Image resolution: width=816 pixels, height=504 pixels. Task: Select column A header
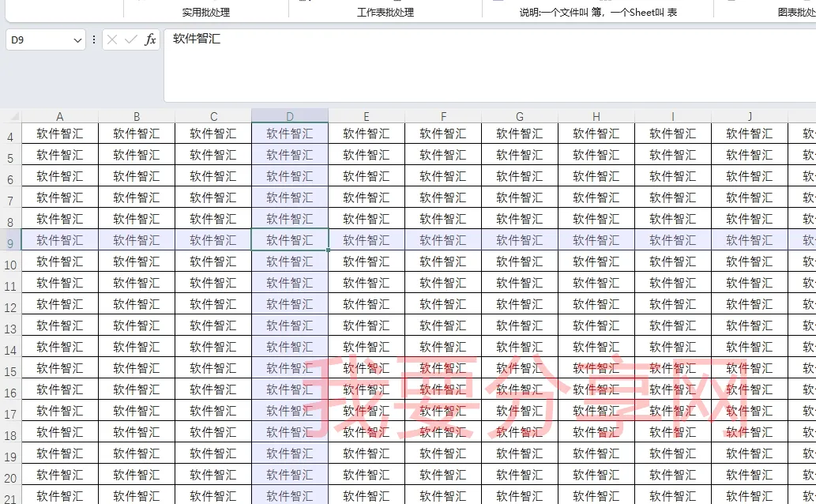coord(60,116)
